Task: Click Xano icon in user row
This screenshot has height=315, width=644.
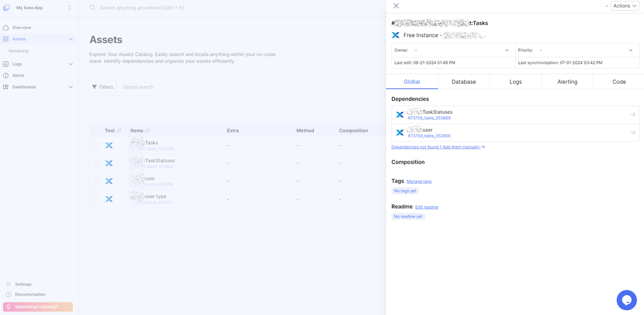Action: click(109, 181)
